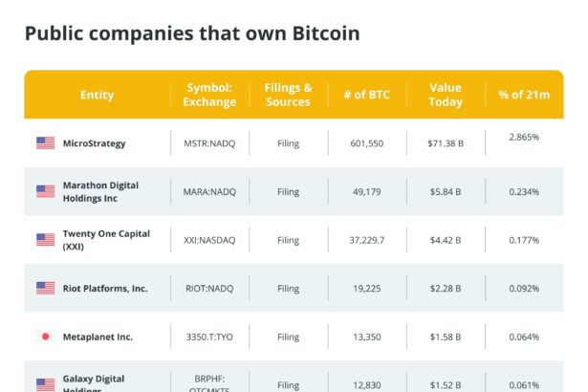Sort by the % of 21m column header

(524, 95)
